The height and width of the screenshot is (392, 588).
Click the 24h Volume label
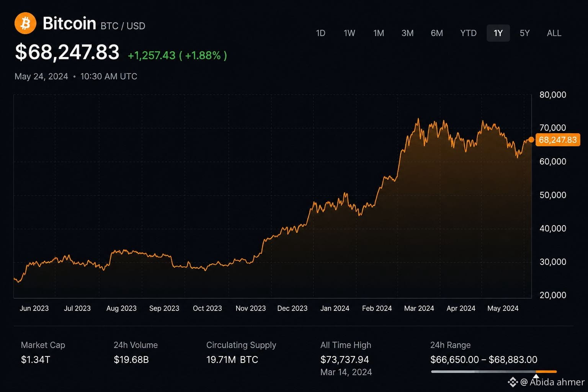tap(136, 345)
